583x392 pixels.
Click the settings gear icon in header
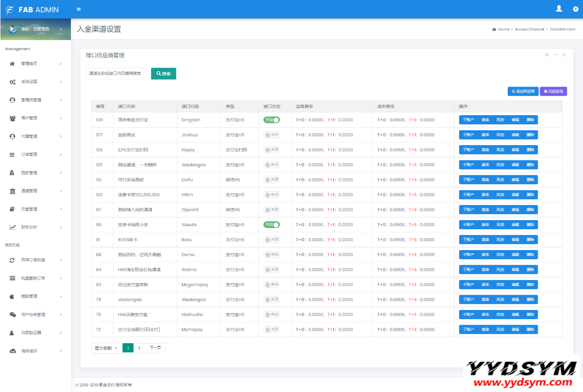tap(575, 9)
